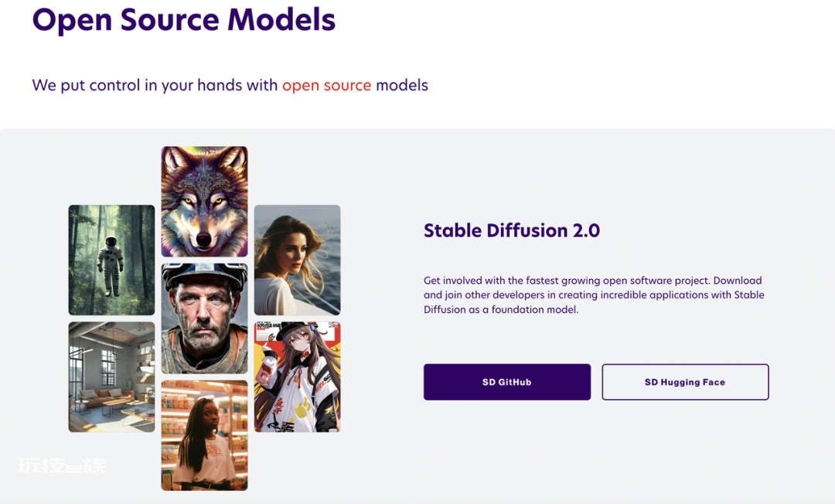Click the Stable Diffusion 2.0 title
Screen dimensions: 835x504
click(511, 230)
